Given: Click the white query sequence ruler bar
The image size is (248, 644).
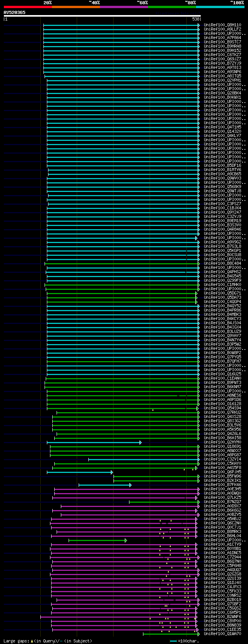Looking at the screenshot, I should pos(102,16).
